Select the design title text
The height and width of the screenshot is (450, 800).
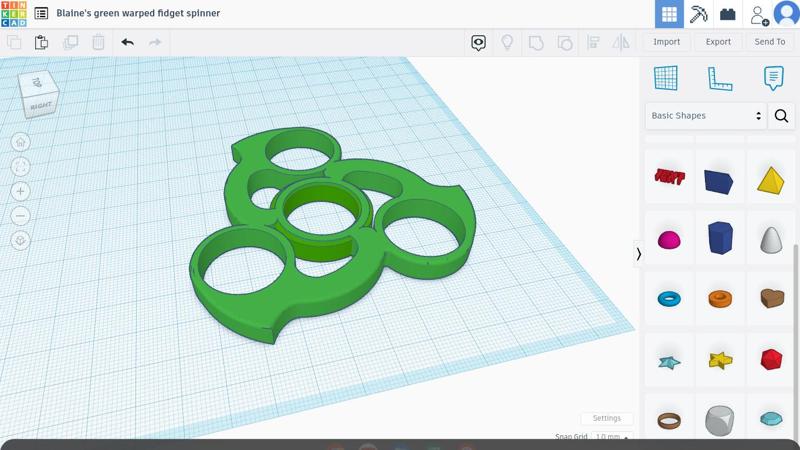tap(138, 13)
